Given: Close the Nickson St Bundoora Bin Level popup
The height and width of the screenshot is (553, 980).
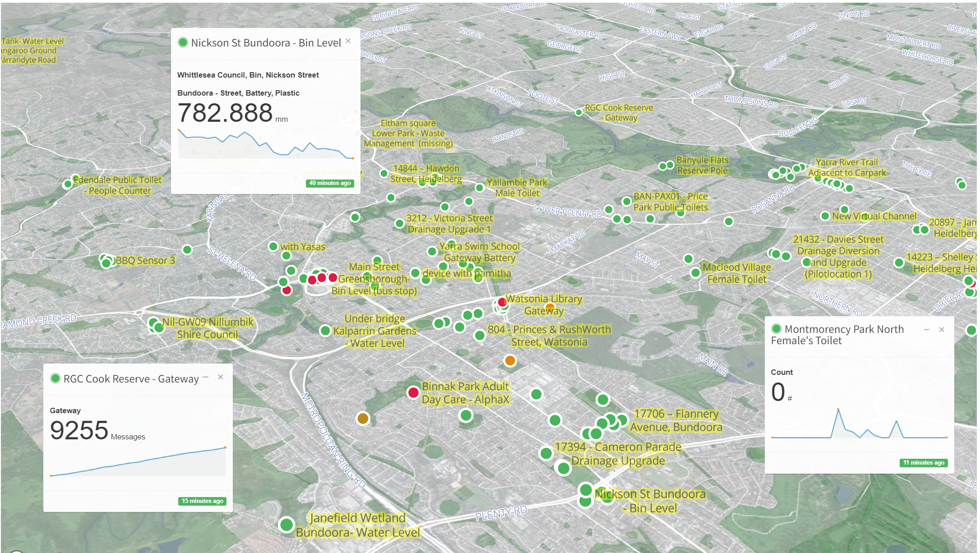Looking at the screenshot, I should pyautogui.click(x=348, y=41).
